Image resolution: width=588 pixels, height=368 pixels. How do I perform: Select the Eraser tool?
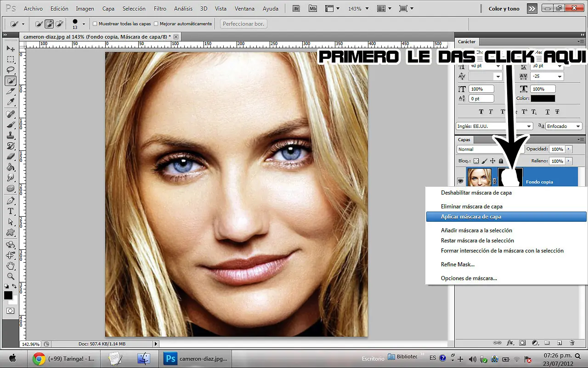11,156
